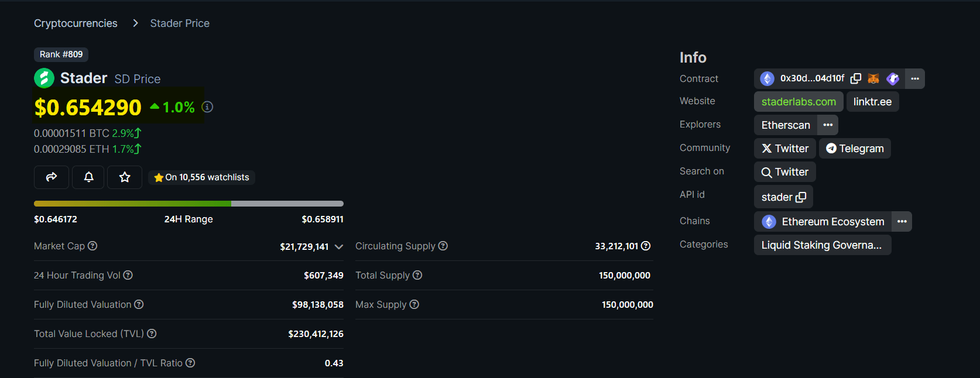Screen dimensions: 980x378
Task: Expand more Explorers options
Action: point(828,125)
